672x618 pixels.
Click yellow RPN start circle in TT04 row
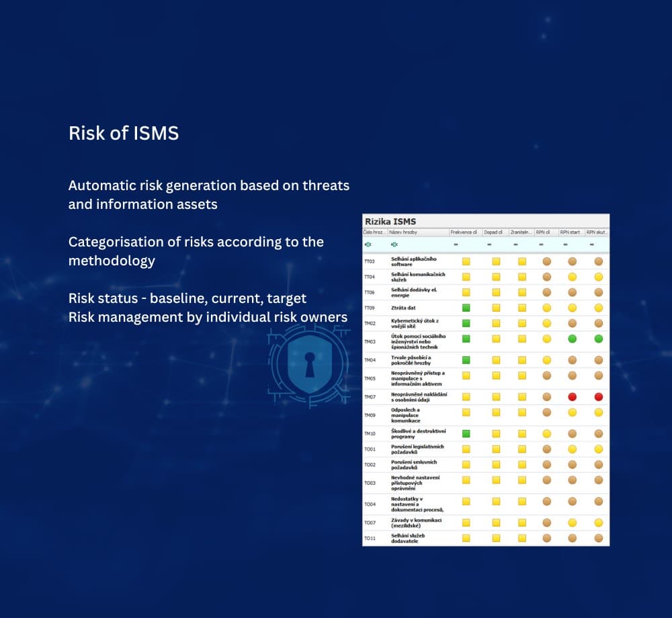pos(572,277)
